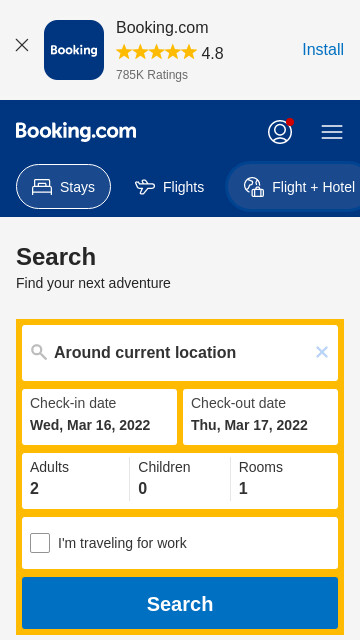This screenshot has width=360, height=640.
Task: Tap the Booking app icon thumbnail
Action: [74, 50]
